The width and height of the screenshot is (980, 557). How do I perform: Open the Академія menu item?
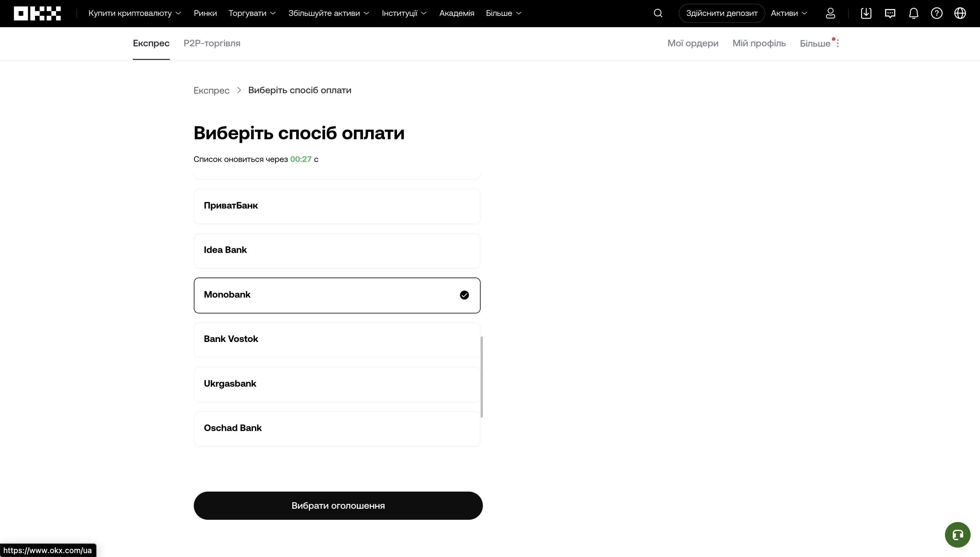pyautogui.click(x=456, y=13)
